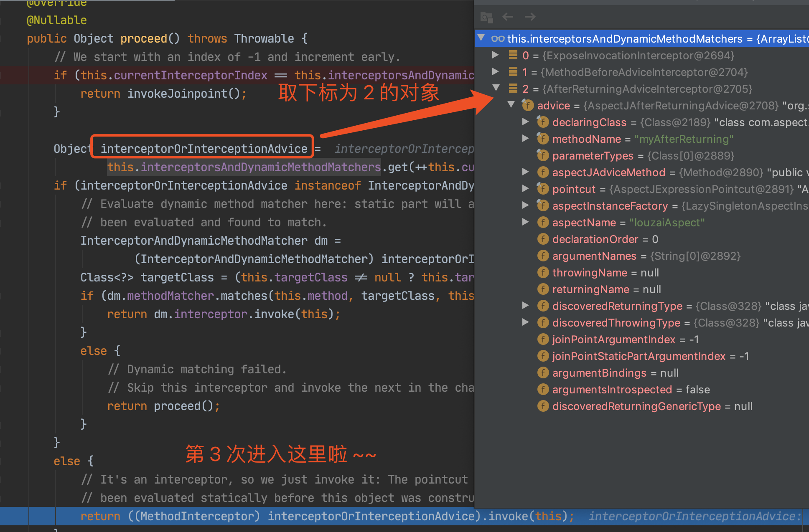Viewport: 809px width, 532px height.
Task: Click 'louzaiAspect' string value
Action: pyautogui.click(x=667, y=223)
